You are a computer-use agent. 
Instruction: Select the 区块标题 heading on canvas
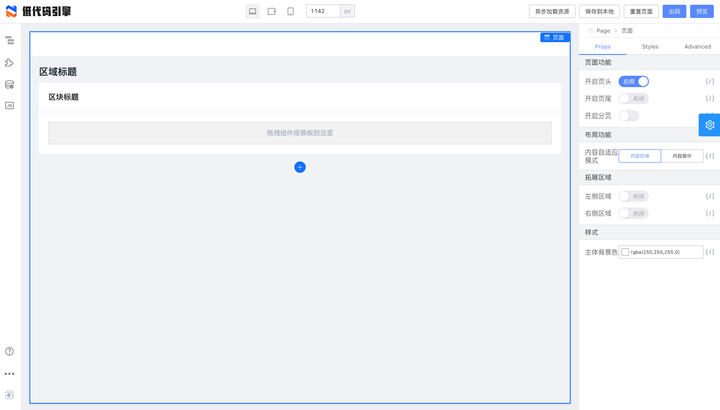(x=63, y=97)
